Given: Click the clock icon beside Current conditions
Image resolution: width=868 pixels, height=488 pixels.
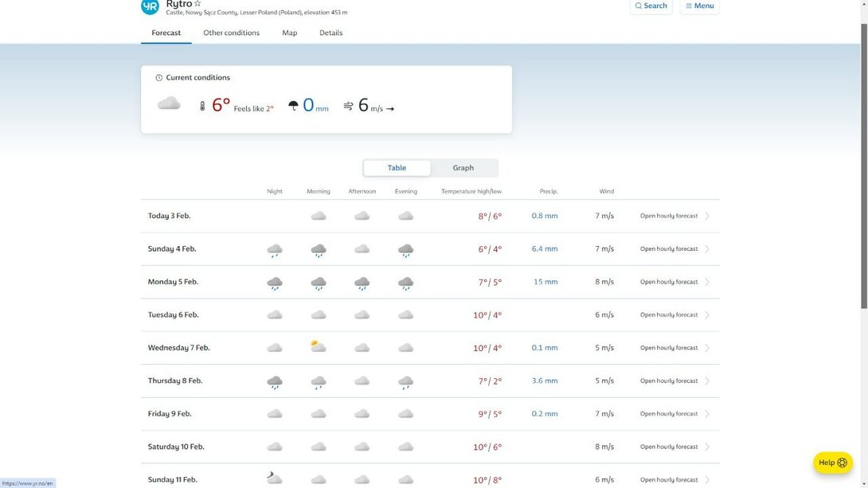Looking at the screenshot, I should [x=159, y=78].
